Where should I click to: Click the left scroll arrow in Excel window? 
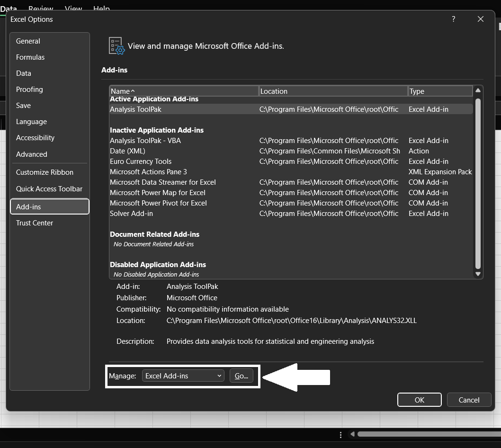pos(352,434)
